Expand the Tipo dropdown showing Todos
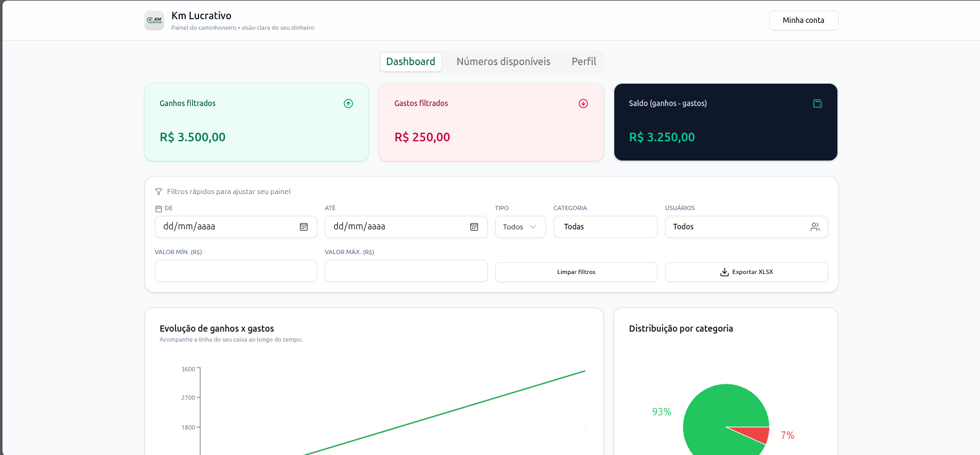980x455 pixels. pyautogui.click(x=520, y=227)
